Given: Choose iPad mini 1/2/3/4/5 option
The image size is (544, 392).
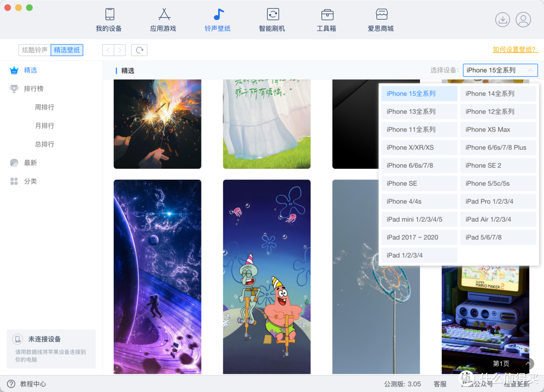Looking at the screenshot, I should tap(419, 220).
